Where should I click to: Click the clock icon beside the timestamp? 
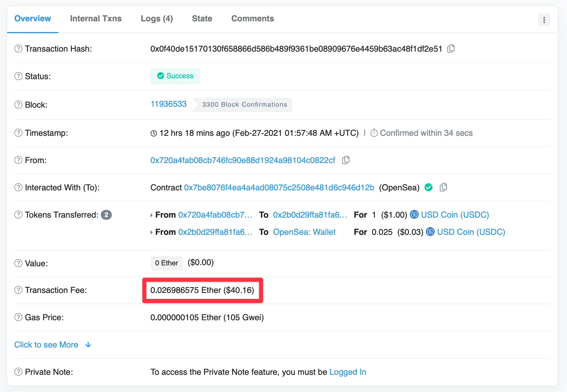153,133
